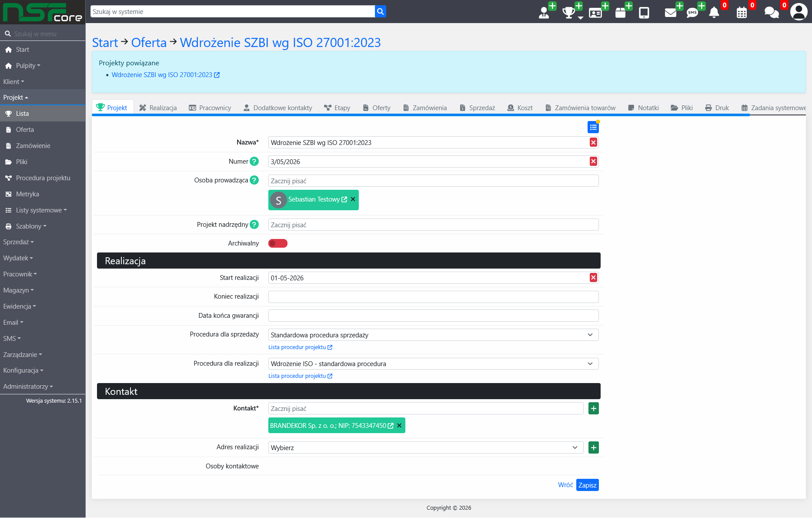Image resolution: width=812 pixels, height=518 pixels.
Task: Open the Procedura dla realizacji dropdown
Action: click(x=434, y=363)
